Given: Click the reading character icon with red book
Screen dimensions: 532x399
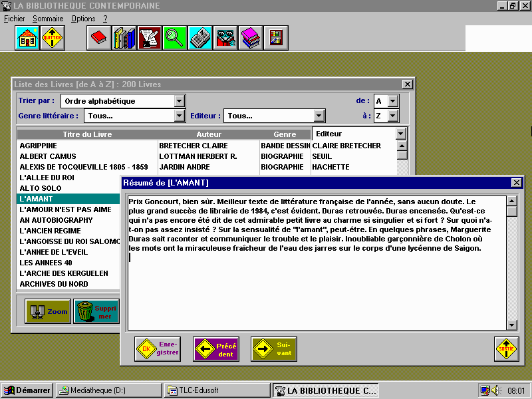Looking at the screenshot, I should point(225,39).
